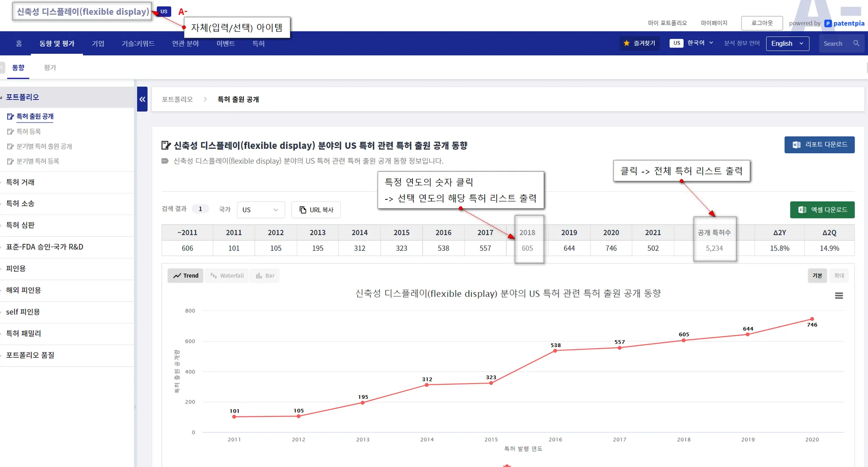Screen dimensions: 868x467
Task: Click the 로그아웃 button
Action: click(762, 23)
